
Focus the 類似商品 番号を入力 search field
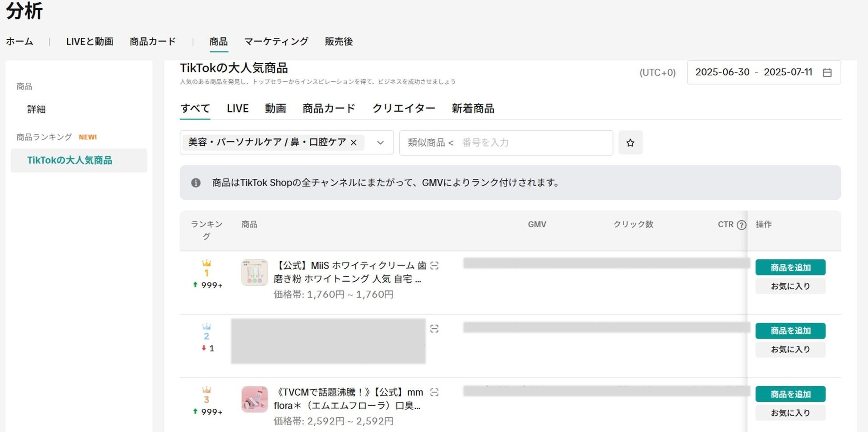point(506,143)
